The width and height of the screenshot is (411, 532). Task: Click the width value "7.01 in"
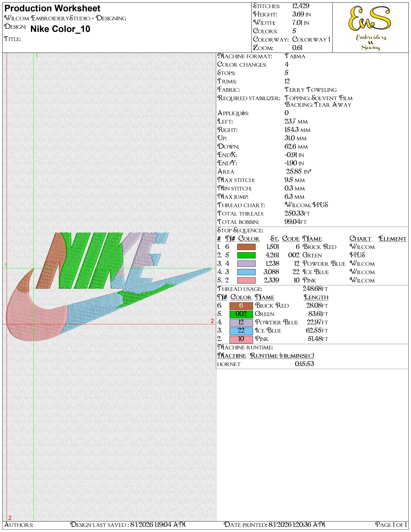tap(301, 23)
